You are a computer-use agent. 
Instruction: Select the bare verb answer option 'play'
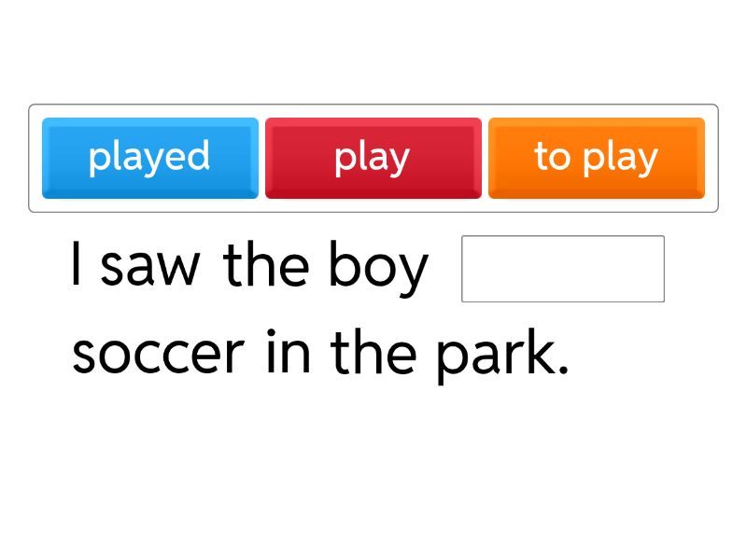coord(373,157)
